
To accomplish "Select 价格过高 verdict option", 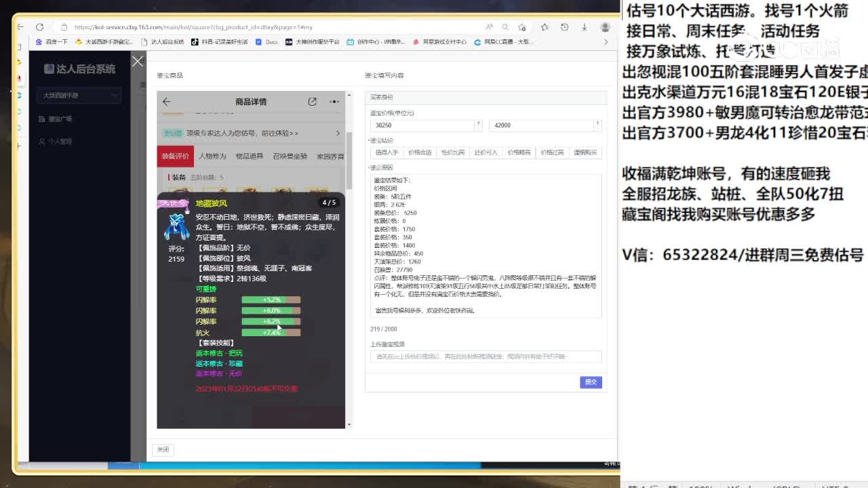I will [552, 152].
